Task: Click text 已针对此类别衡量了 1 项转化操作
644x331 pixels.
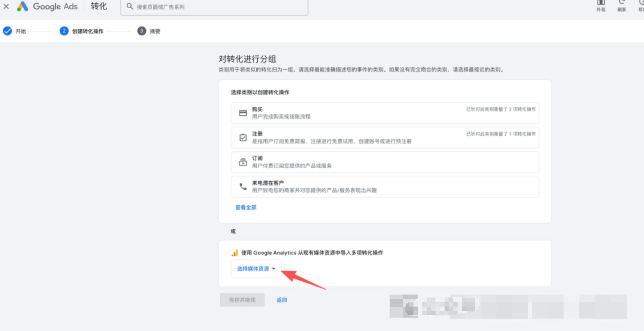Action: point(501,134)
